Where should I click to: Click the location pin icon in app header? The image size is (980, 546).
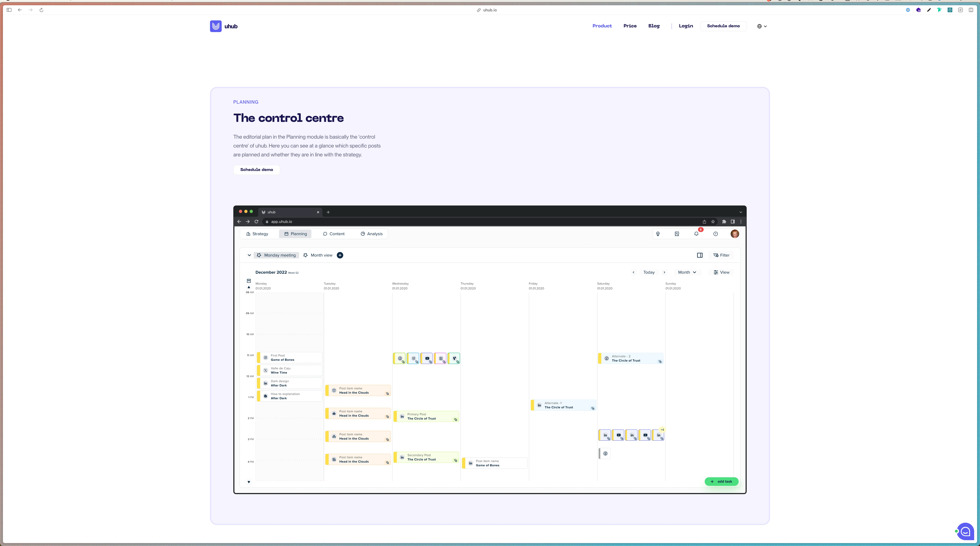coord(658,234)
